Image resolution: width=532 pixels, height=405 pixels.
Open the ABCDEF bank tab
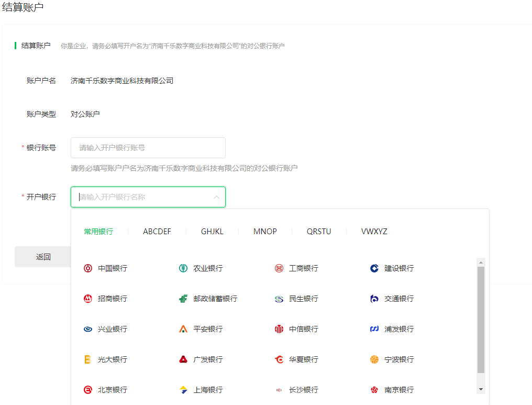pyautogui.click(x=157, y=232)
